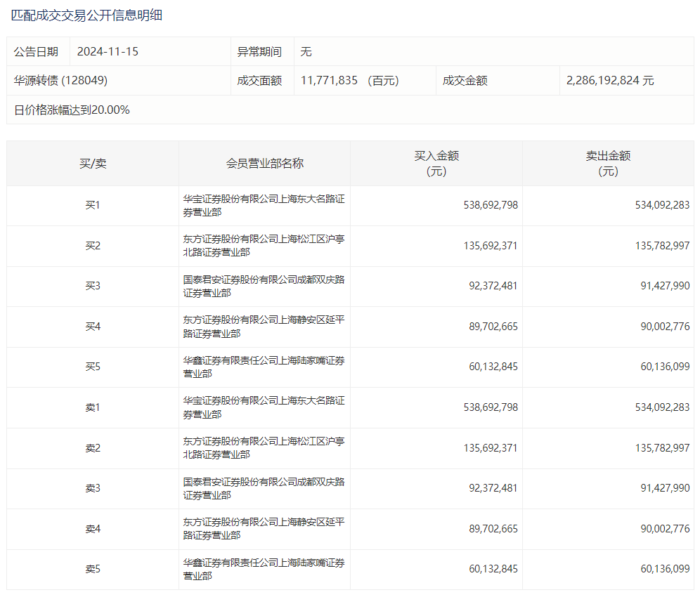
Task: Click the 卖出金额 (元) column header
Action: (x=608, y=163)
